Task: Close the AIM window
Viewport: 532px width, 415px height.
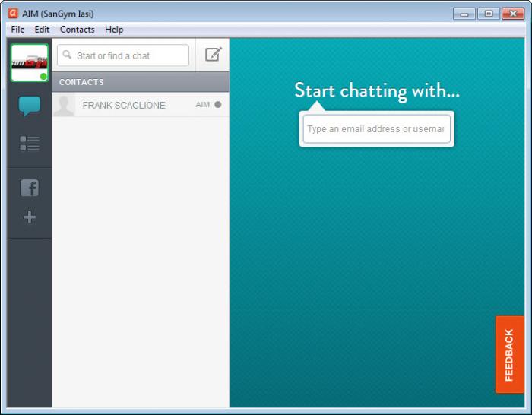Action: pos(513,14)
